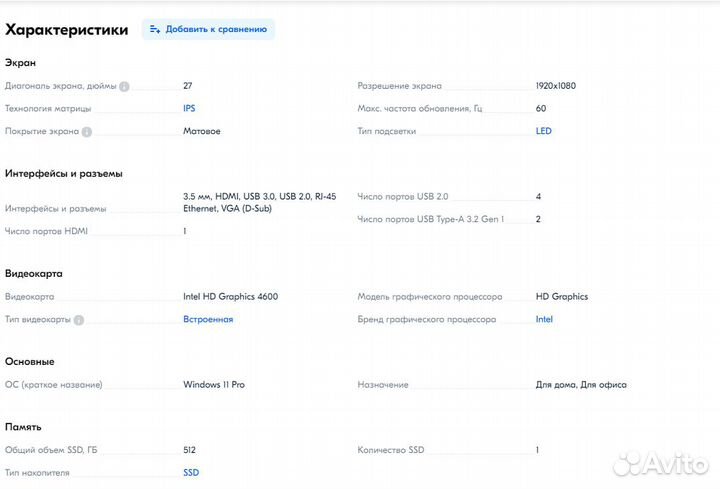Screen dimensions: 720x489
Task: Open the Встроенная video card type link
Action: [x=208, y=319]
